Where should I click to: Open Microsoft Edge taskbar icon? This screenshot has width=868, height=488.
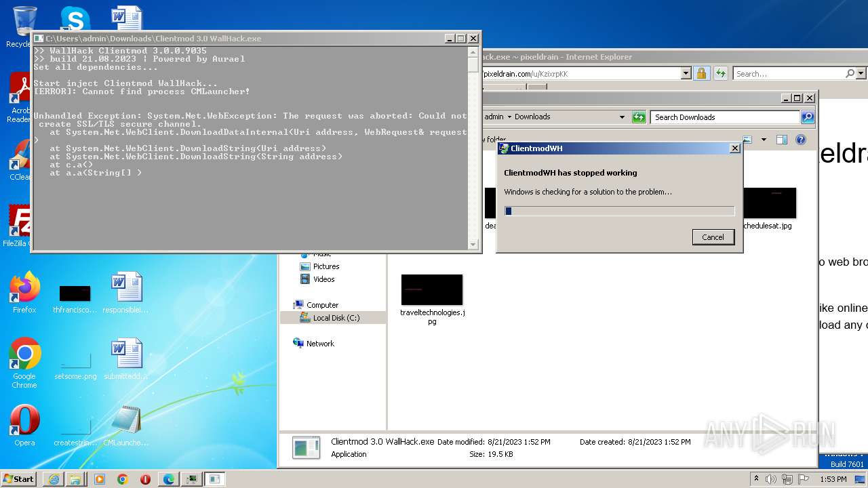[x=168, y=479]
